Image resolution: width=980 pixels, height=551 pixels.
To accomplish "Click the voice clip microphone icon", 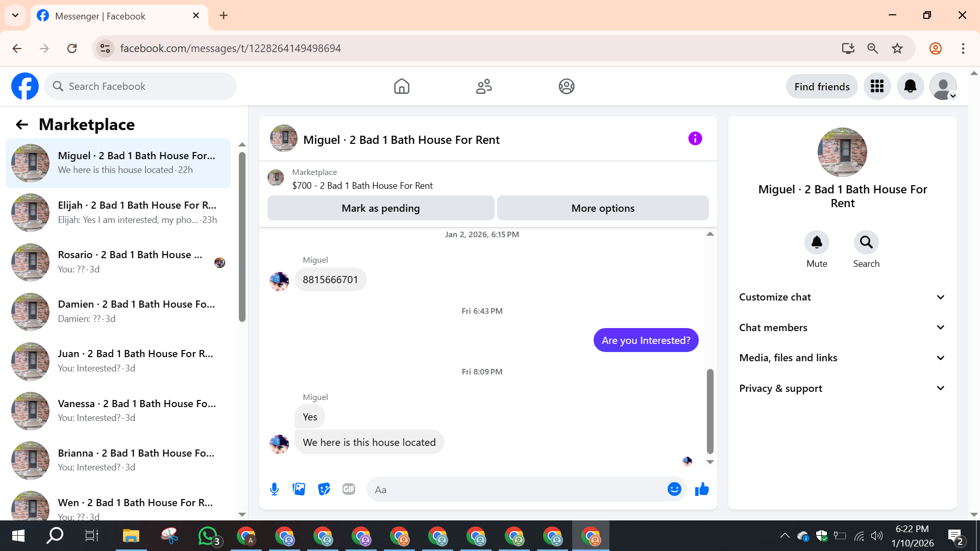I will click(x=274, y=489).
